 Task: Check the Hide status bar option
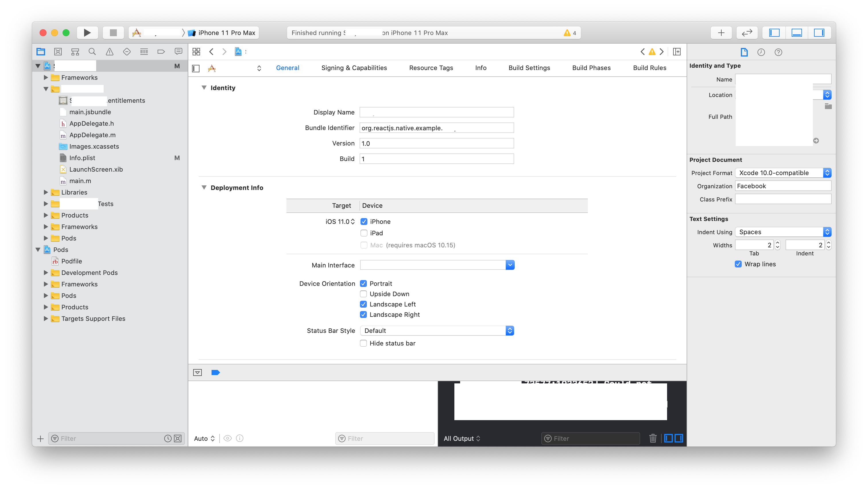(x=363, y=343)
